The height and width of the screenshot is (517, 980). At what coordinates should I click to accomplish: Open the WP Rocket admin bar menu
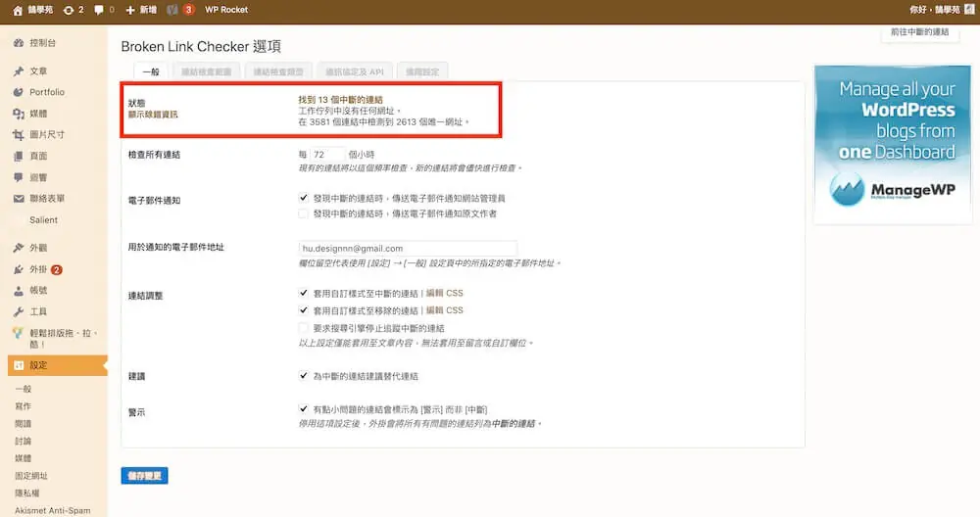coord(226,10)
